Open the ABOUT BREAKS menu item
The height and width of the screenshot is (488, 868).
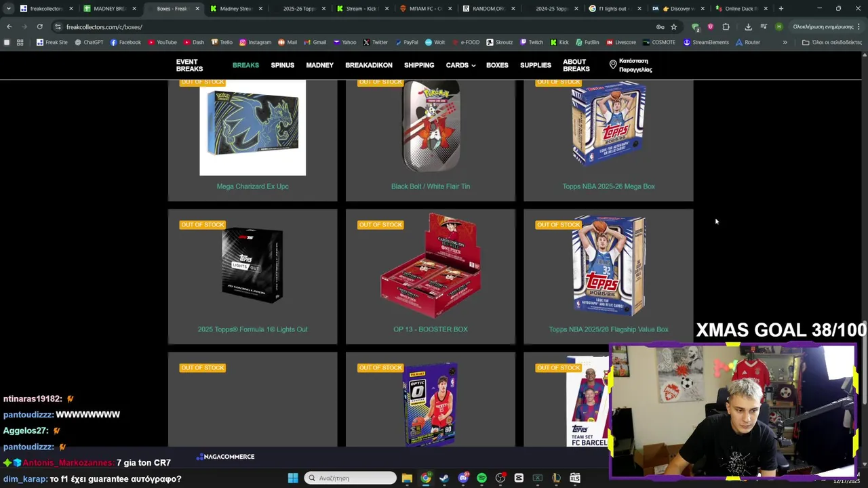pyautogui.click(x=576, y=65)
